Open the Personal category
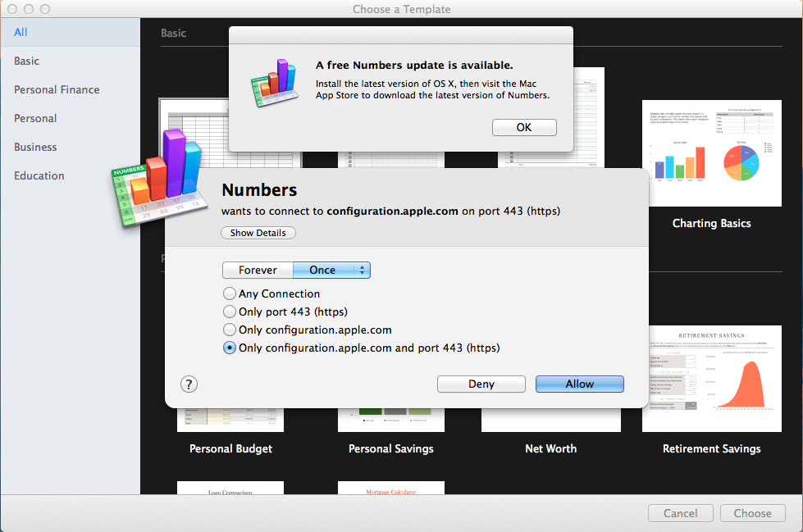Screen dimensions: 803x532 pos(71,118)
